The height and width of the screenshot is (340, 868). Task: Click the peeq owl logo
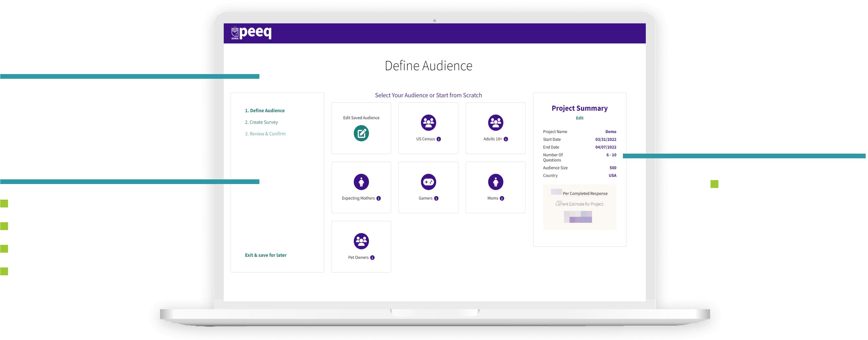pyautogui.click(x=235, y=33)
